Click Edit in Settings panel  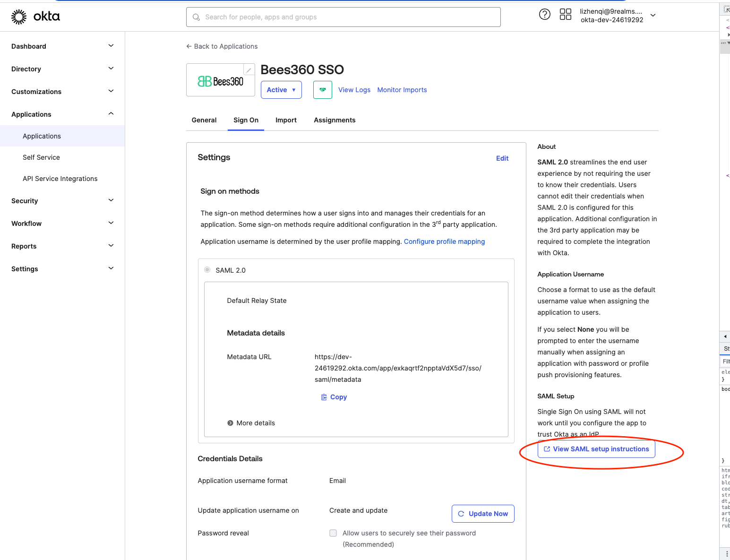pyautogui.click(x=502, y=158)
